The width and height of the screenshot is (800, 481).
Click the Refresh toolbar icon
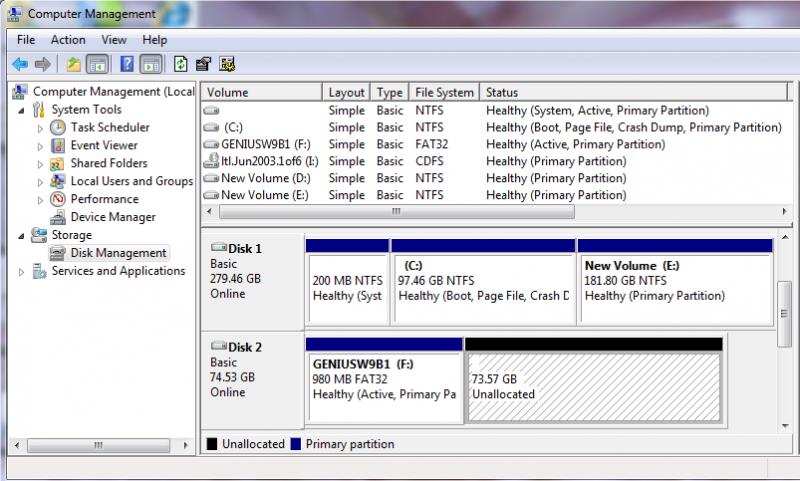pyautogui.click(x=180, y=64)
